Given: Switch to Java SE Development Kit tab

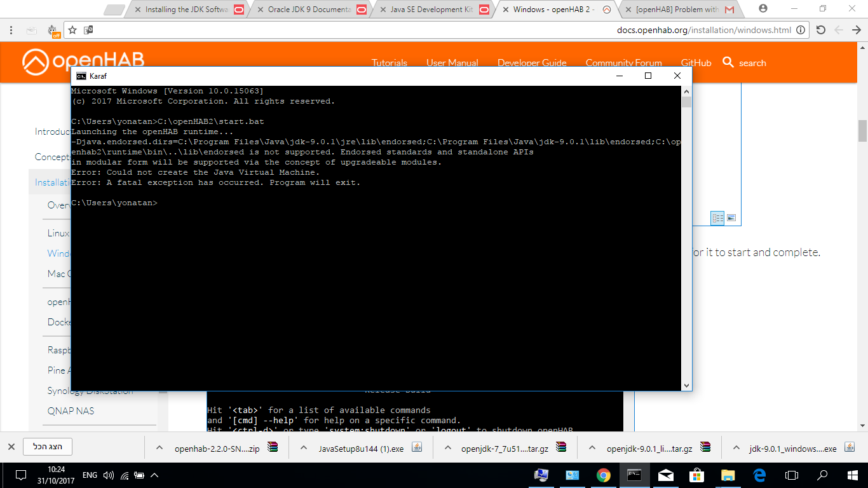Looking at the screenshot, I should click(x=432, y=10).
